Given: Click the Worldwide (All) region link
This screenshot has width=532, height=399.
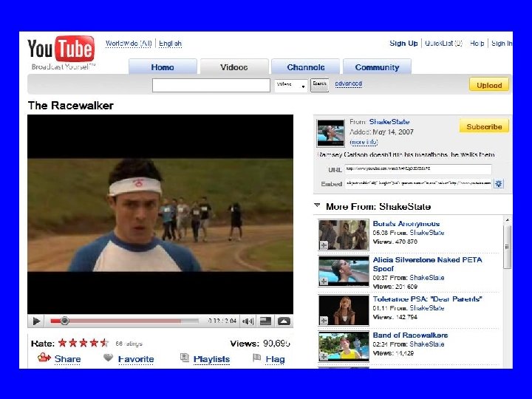Looking at the screenshot, I should point(129,44).
